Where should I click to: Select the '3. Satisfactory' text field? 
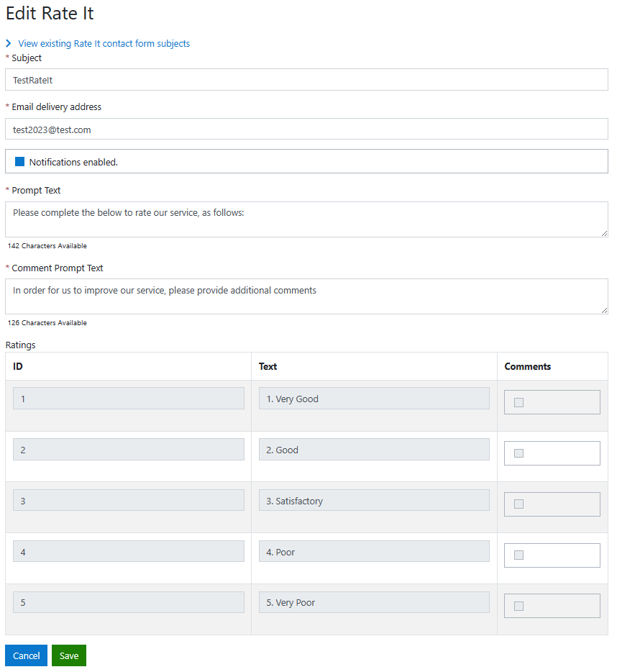374,501
